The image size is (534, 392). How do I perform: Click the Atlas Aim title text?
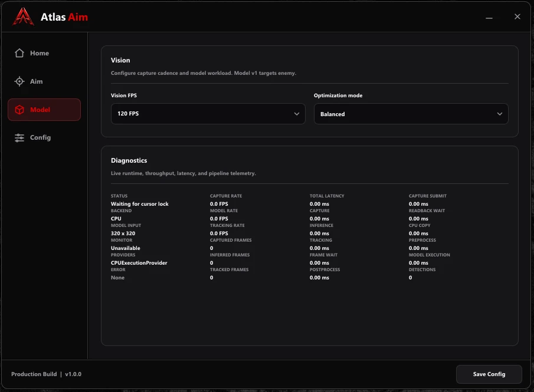(64, 17)
